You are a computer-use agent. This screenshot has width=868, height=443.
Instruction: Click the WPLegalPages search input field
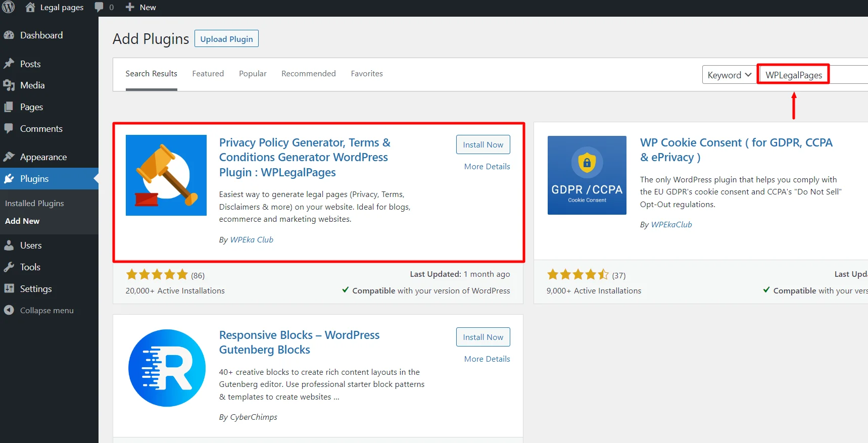click(x=808, y=75)
